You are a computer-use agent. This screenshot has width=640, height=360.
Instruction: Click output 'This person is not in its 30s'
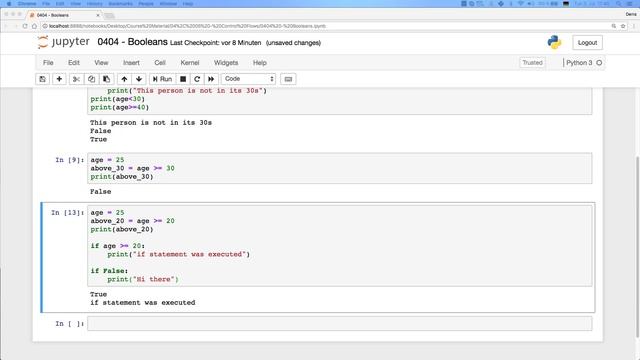click(x=151, y=122)
